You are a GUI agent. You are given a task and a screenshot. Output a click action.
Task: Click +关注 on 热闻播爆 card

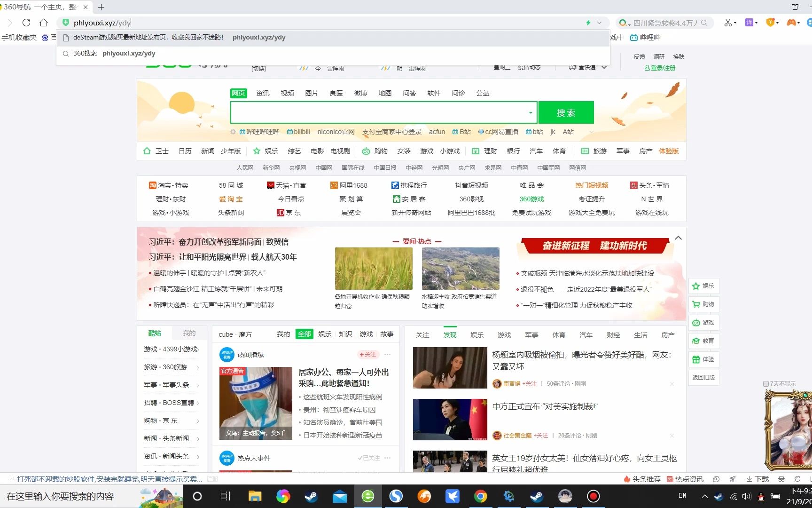pos(367,355)
